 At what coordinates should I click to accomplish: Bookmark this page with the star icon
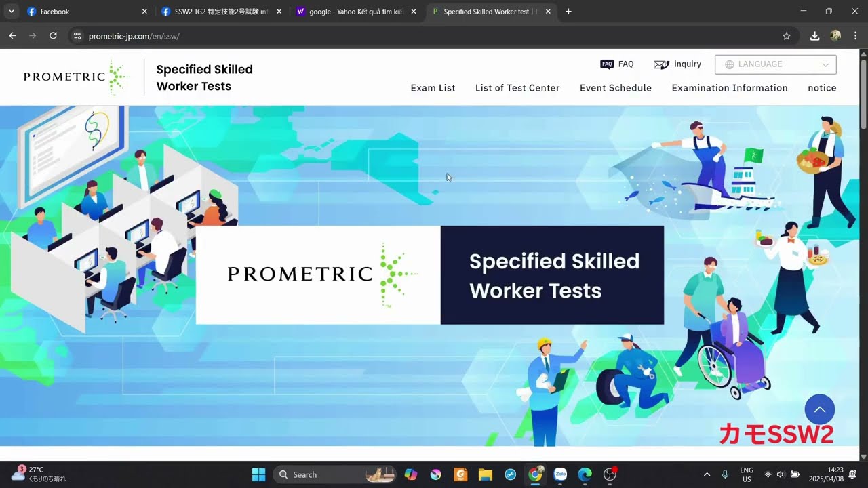(x=787, y=36)
